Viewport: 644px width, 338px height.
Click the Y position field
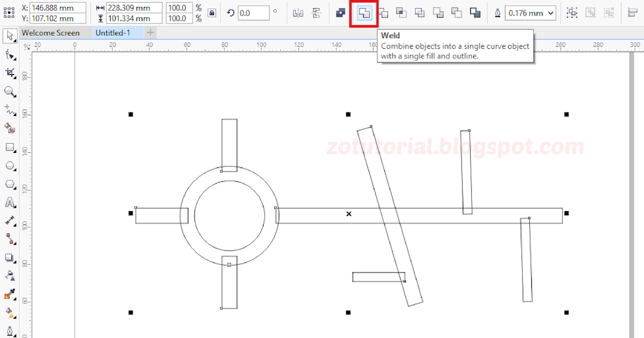pos(58,19)
